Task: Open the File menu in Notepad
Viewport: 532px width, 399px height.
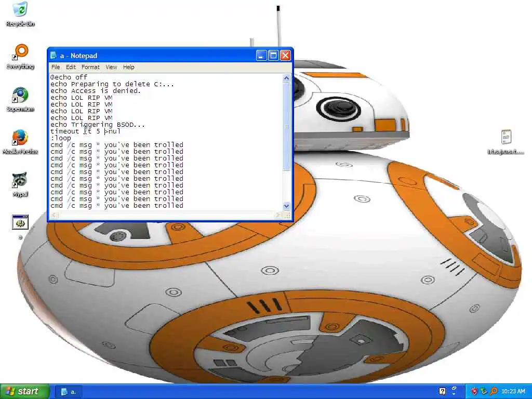Action: (x=56, y=67)
